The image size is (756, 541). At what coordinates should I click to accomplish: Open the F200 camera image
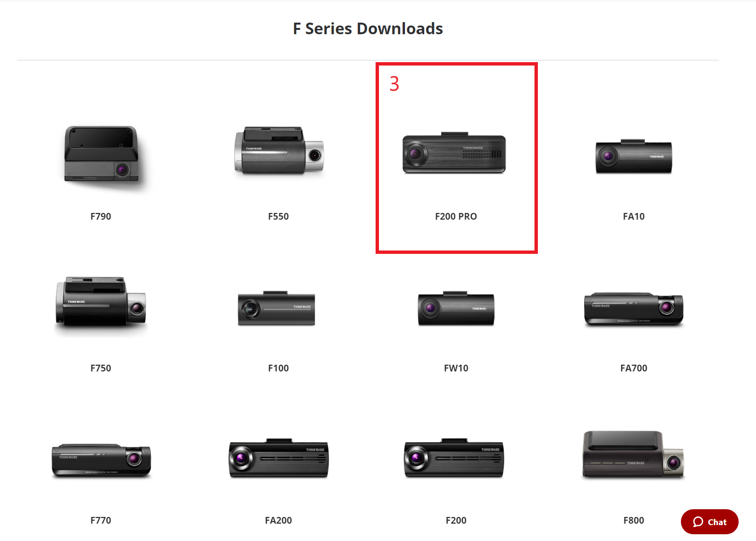pyautogui.click(x=454, y=458)
